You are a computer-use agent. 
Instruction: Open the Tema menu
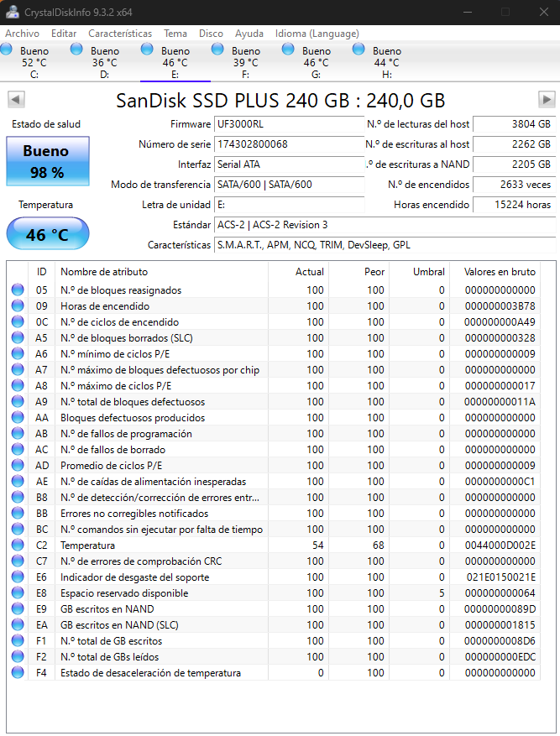coord(175,34)
